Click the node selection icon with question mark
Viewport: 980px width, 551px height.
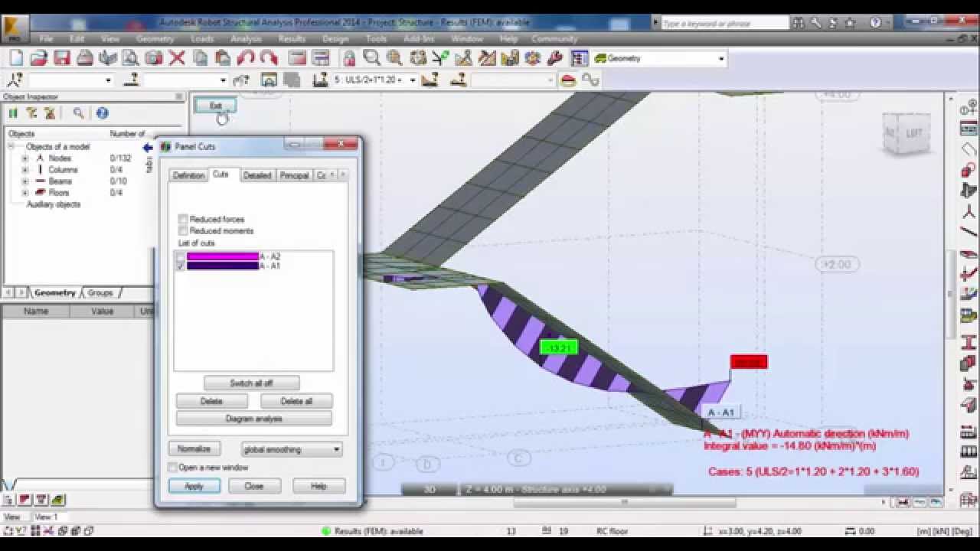(x=15, y=80)
